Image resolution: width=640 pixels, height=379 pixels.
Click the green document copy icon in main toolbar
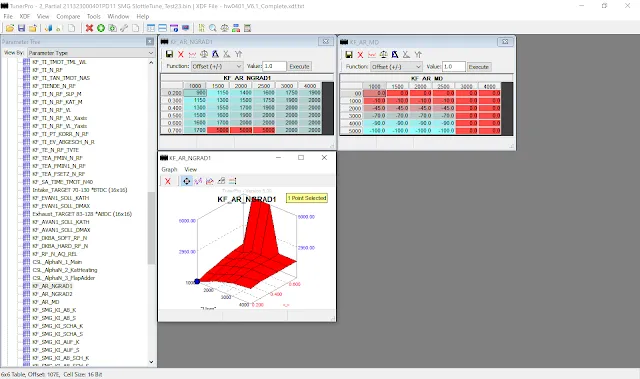112,28
